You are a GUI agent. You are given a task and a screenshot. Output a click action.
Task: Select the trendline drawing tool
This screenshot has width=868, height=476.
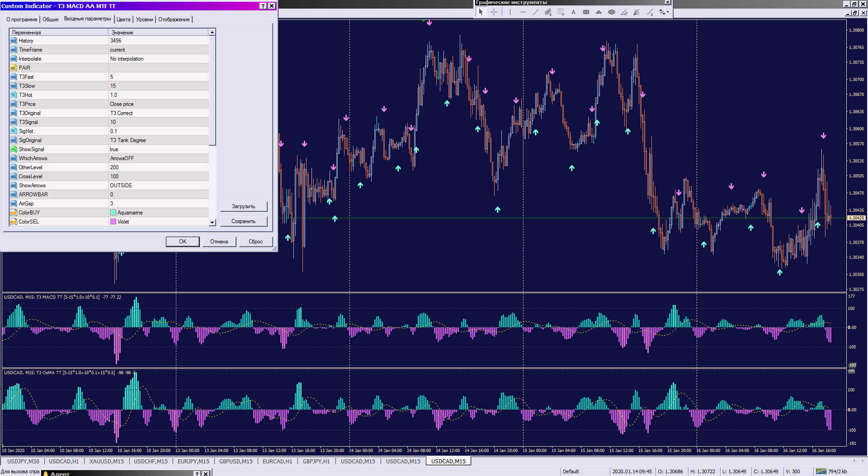click(x=536, y=12)
